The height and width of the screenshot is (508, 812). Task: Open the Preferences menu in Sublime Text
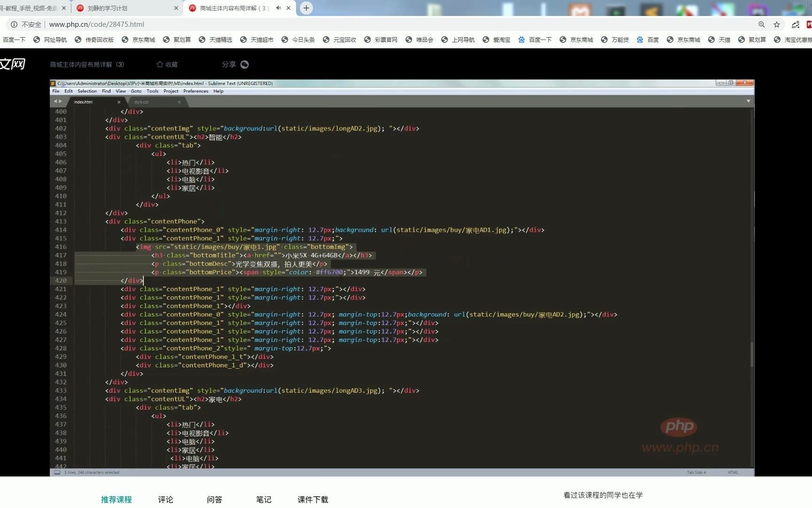195,91
